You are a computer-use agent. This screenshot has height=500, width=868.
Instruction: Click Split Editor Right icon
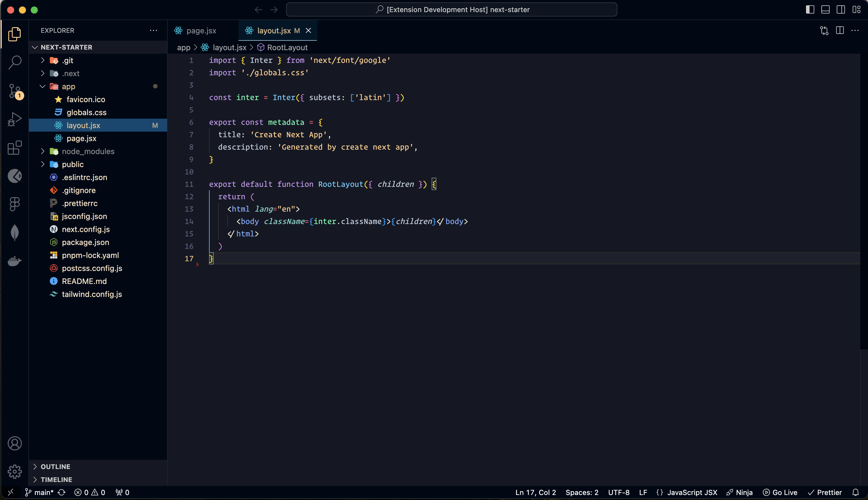(x=839, y=31)
